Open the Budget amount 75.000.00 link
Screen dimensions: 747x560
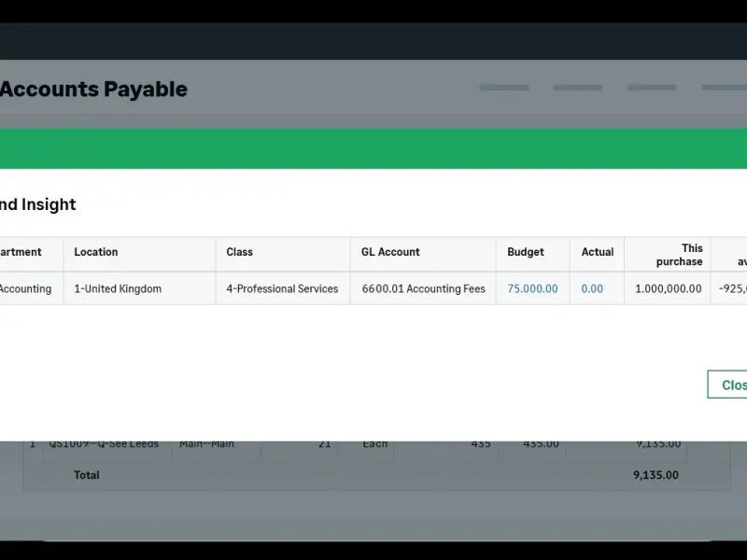pyautogui.click(x=532, y=289)
